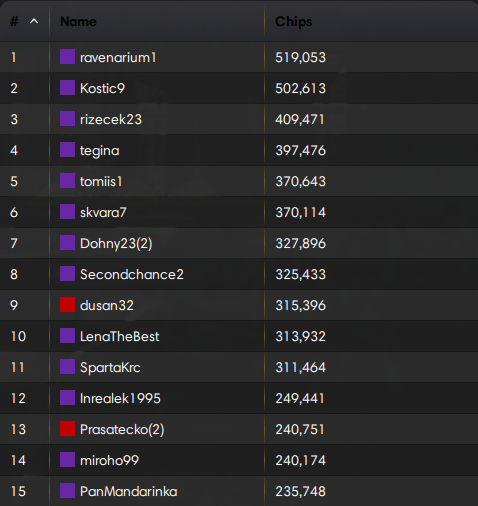Viewport: 478px width, 506px height.
Task: Select player Dohny23(2)
Action: point(116,243)
